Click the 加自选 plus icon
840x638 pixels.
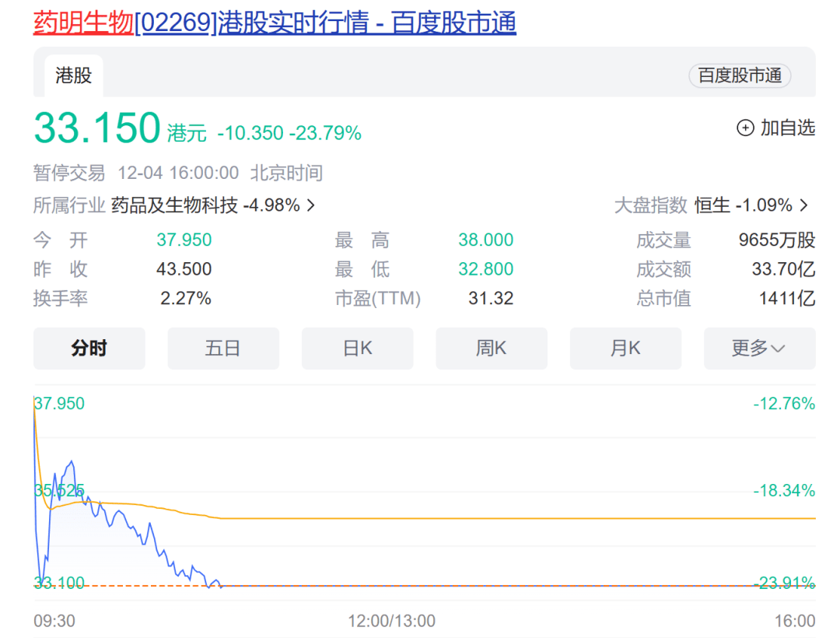click(x=746, y=128)
